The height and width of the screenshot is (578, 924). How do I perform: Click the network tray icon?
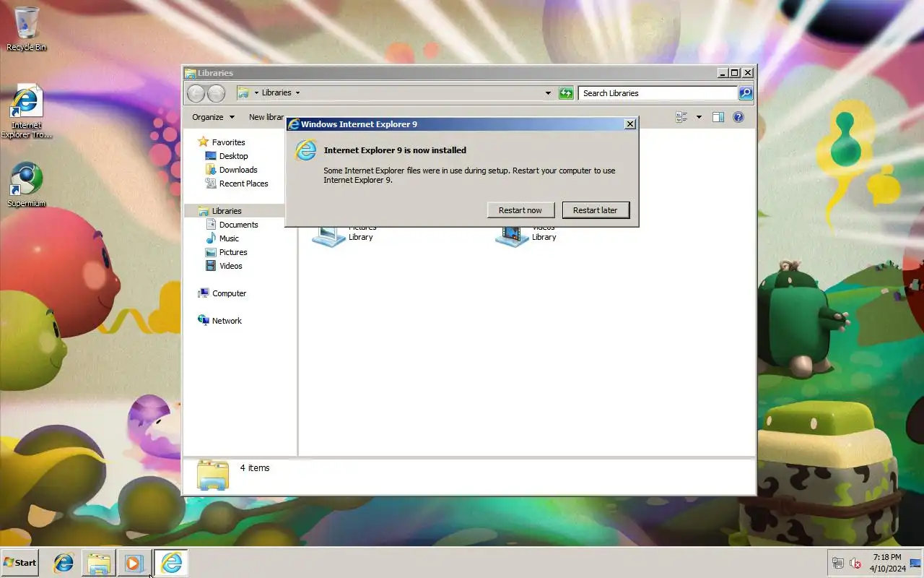tap(837, 564)
